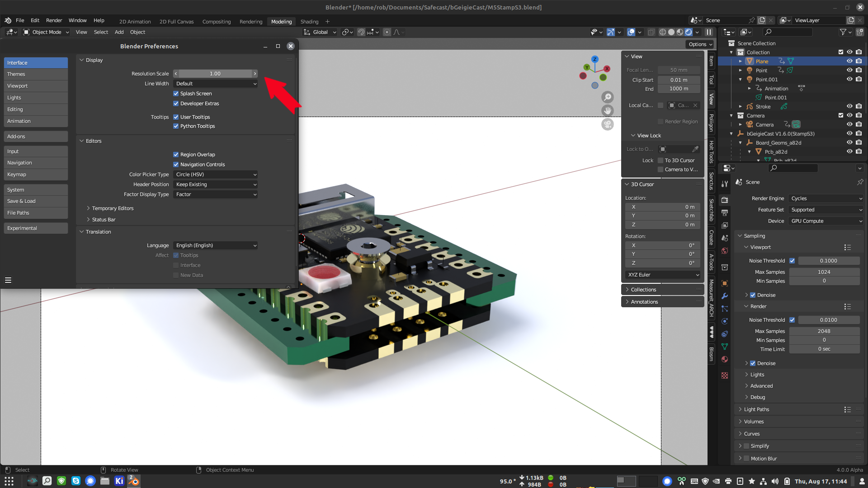868x488 pixels.
Task: Open the View Layer properties tab icon
Action: point(725,225)
